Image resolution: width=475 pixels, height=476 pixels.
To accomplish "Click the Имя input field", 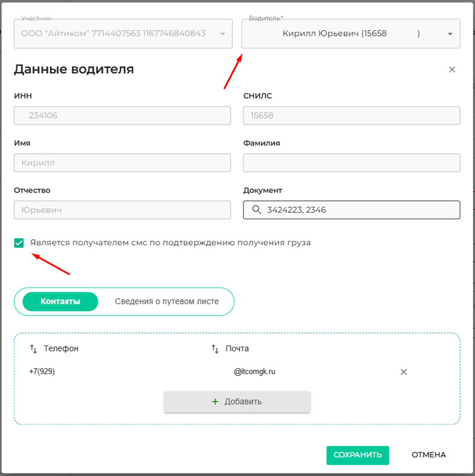I will [x=122, y=163].
